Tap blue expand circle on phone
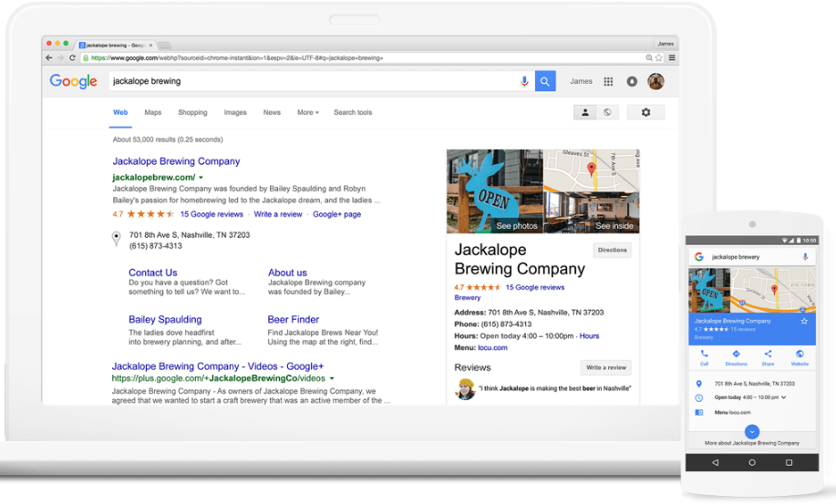836x504 pixels. tap(752, 431)
